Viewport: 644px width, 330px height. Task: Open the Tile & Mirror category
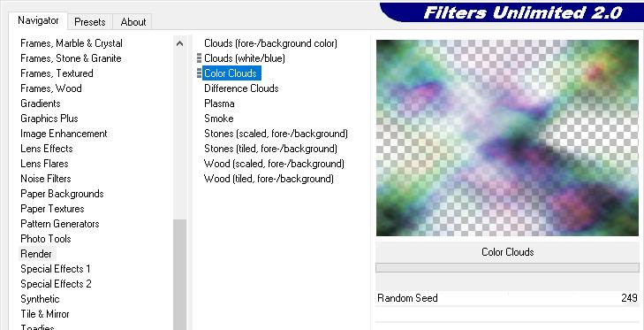coord(45,314)
